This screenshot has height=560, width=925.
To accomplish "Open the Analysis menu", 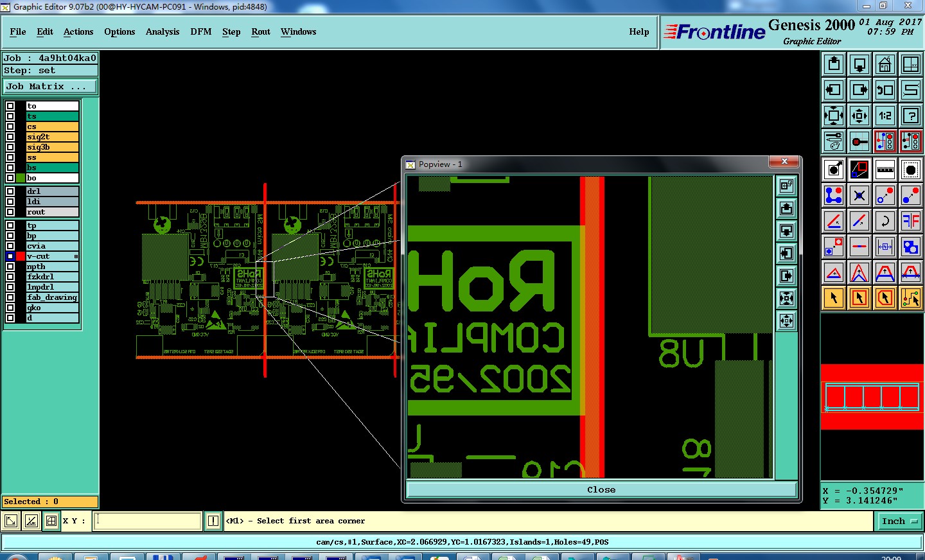I will pos(163,31).
